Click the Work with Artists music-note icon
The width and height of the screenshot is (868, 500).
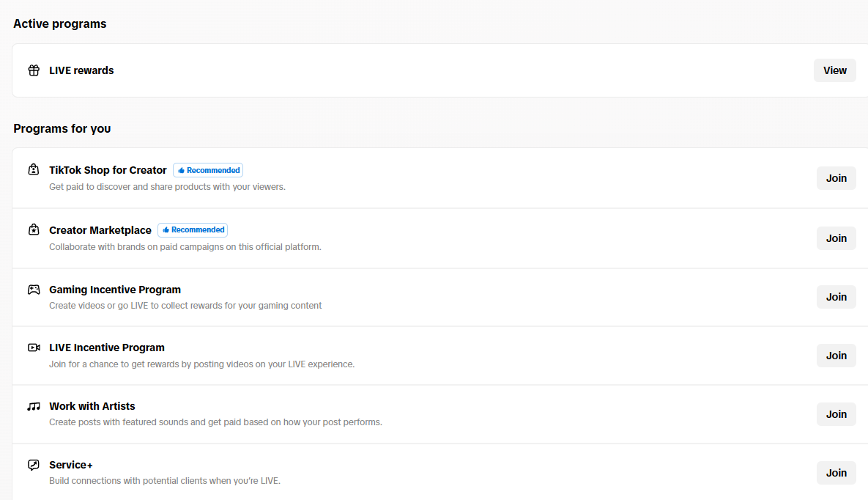pos(34,406)
